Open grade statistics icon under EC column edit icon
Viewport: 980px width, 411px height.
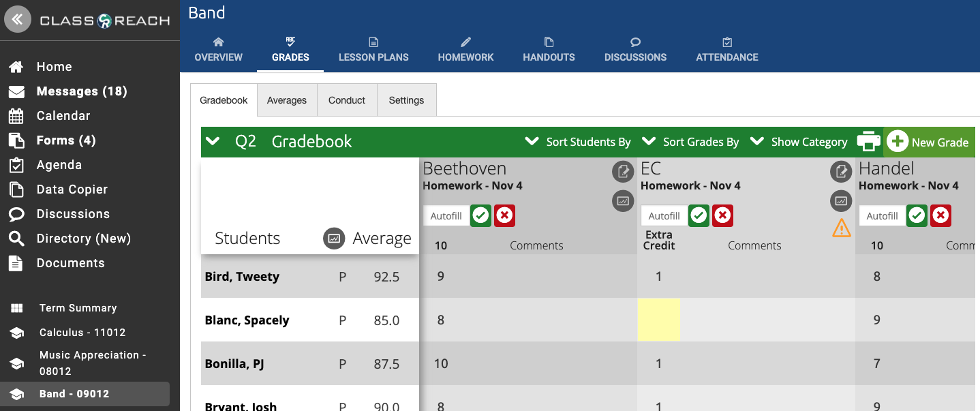coord(840,201)
